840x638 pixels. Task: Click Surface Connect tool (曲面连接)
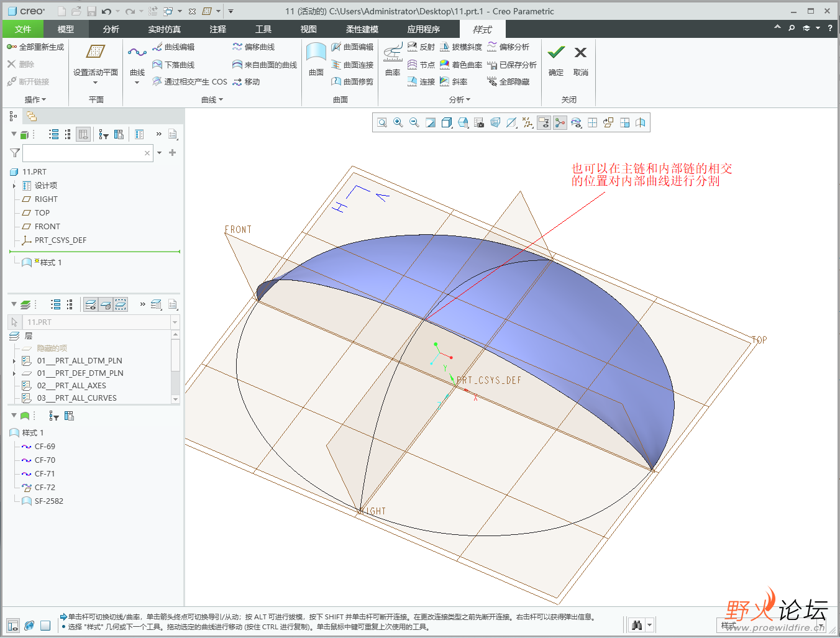(x=352, y=65)
